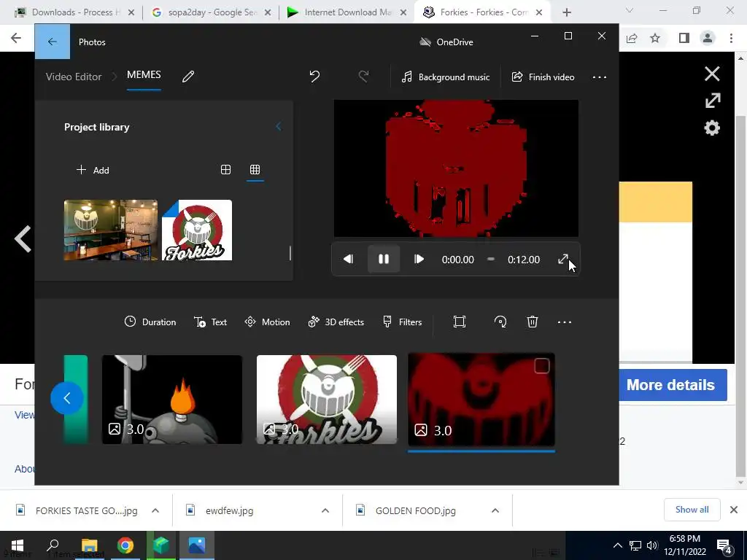The height and width of the screenshot is (560, 747).
Task: Open Motion options
Action: click(267, 322)
